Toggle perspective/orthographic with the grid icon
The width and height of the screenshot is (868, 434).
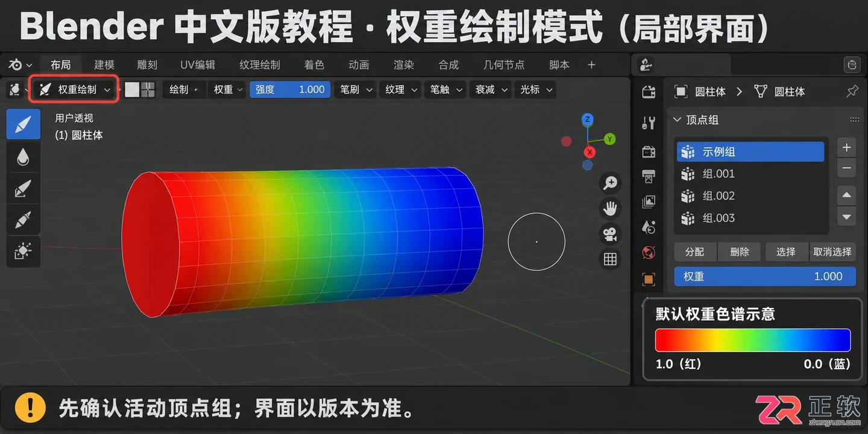click(x=610, y=259)
